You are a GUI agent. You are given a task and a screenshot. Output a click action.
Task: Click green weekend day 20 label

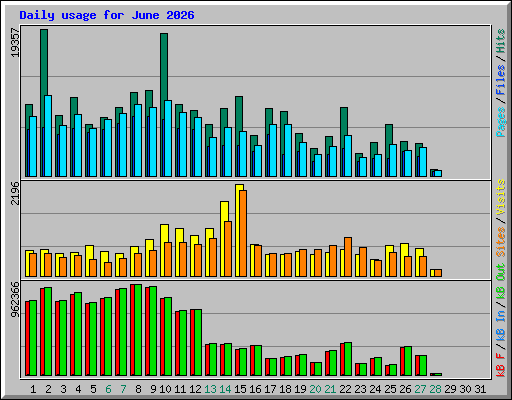pos(315,389)
